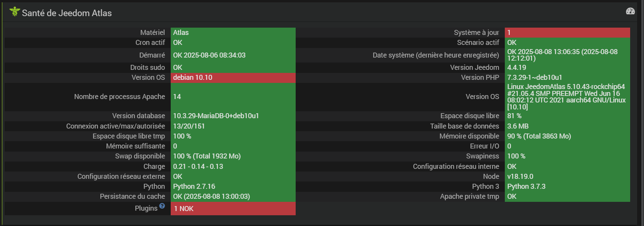The width and height of the screenshot is (644, 226).
Task: Select "90 % (Total 3863 Mo)" memory value
Action: coord(539,136)
